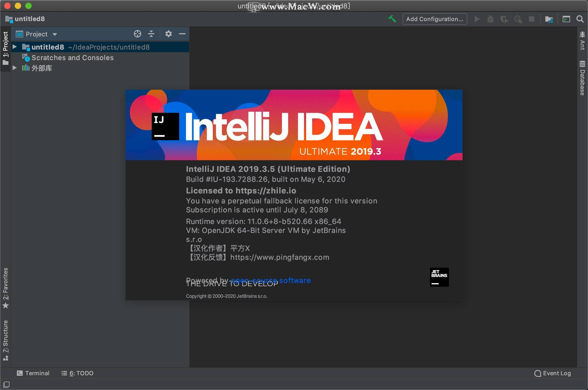Click the Ant bug icon on right strip
The width and height of the screenshot is (588, 390).
[x=582, y=35]
